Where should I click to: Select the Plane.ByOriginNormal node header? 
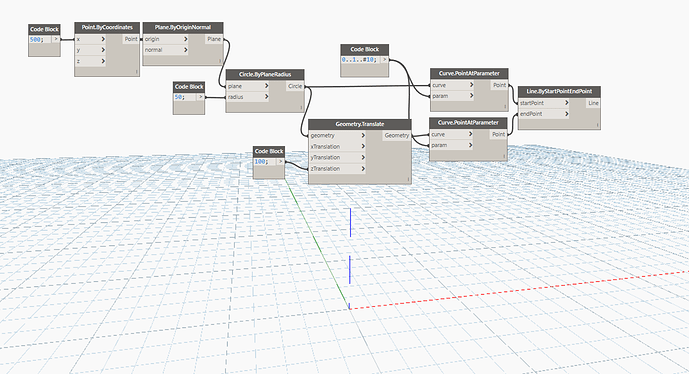pyautogui.click(x=183, y=27)
